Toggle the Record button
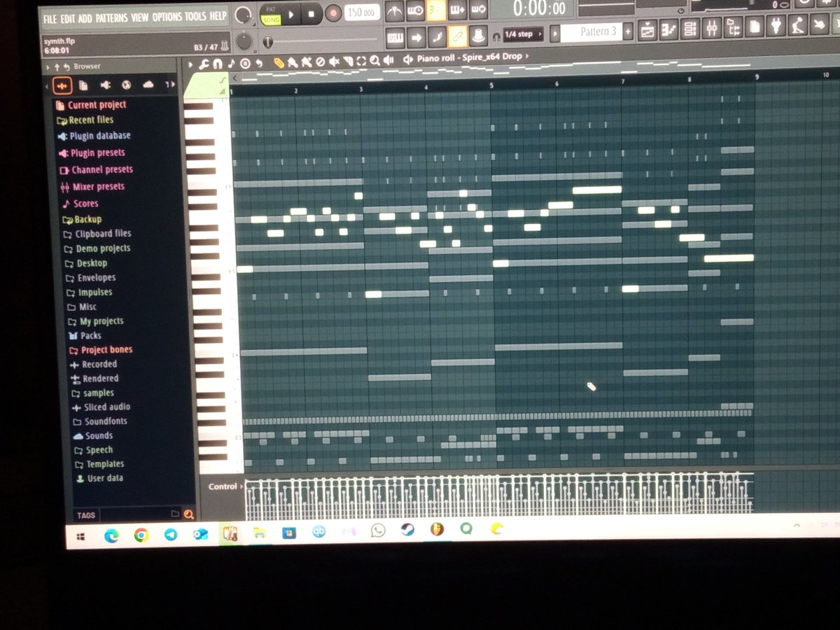The width and height of the screenshot is (840, 630). (333, 13)
